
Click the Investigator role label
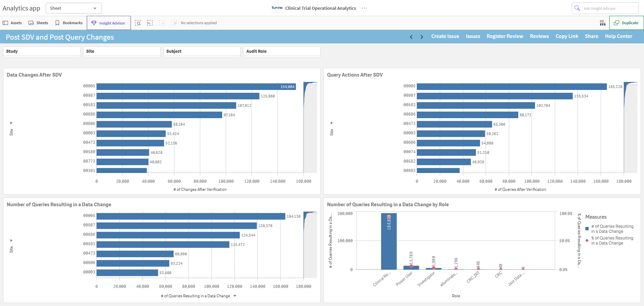426,279
